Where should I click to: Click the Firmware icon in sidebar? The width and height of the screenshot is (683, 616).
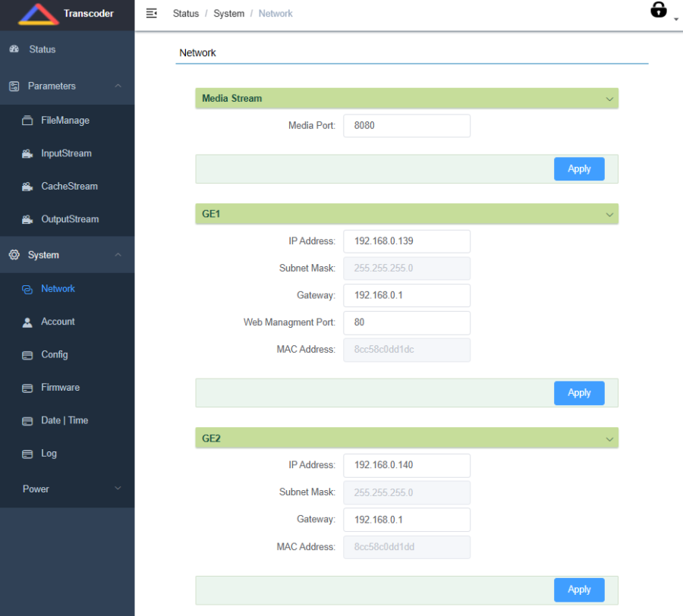click(x=27, y=388)
